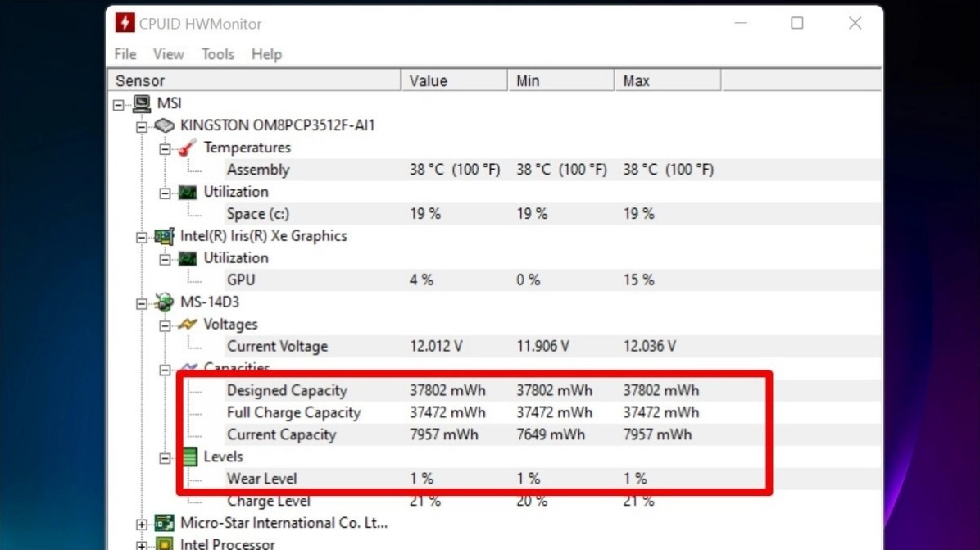Click the Max column header
Viewport: 980px width, 550px height.
pos(637,80)
